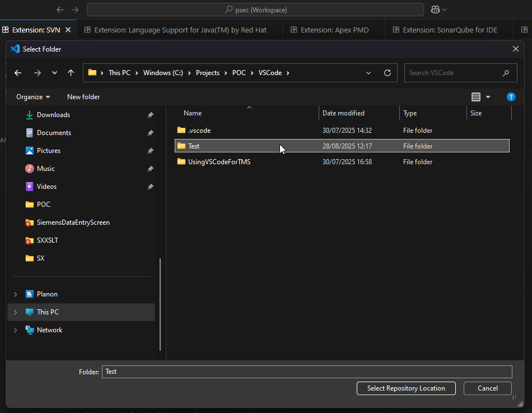
Task: Click the Back arrow in folder dialog
Action: [x=18, y=73]
